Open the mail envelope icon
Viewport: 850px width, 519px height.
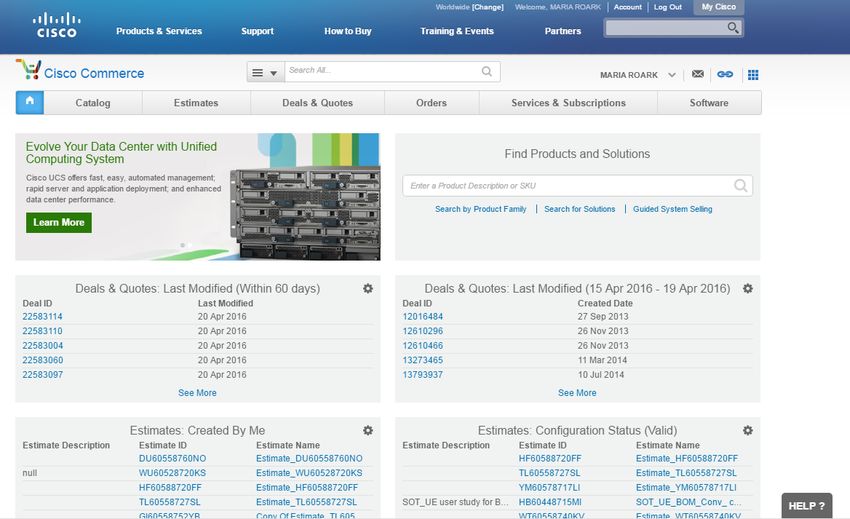pyautogui.click(x=698, y=74)
